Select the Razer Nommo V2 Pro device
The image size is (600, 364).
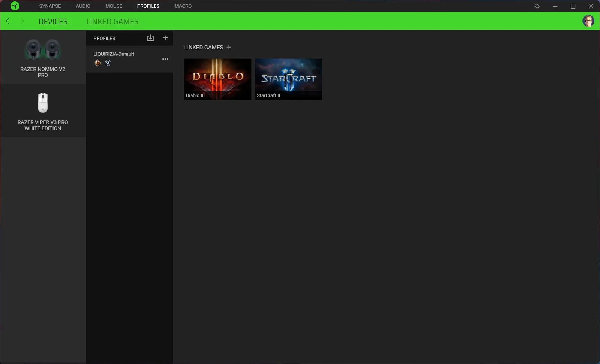43,57
